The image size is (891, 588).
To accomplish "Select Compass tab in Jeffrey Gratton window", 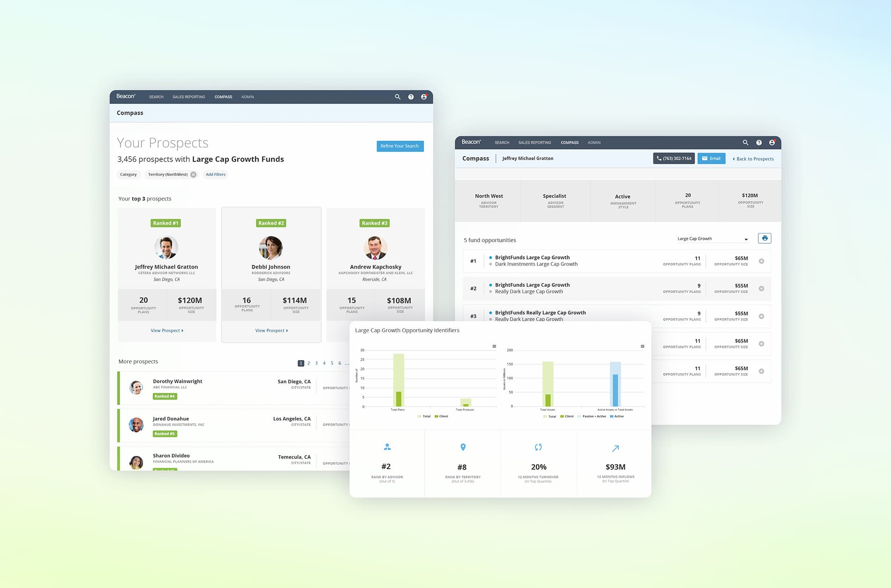I will click(x=569, y=142).
